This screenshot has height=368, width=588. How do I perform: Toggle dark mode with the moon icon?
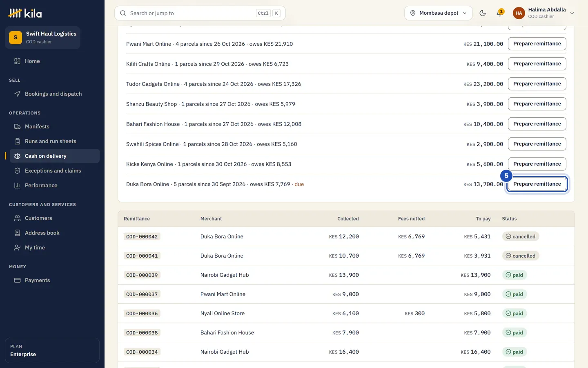pyautogui.click(x=483, y=13)
